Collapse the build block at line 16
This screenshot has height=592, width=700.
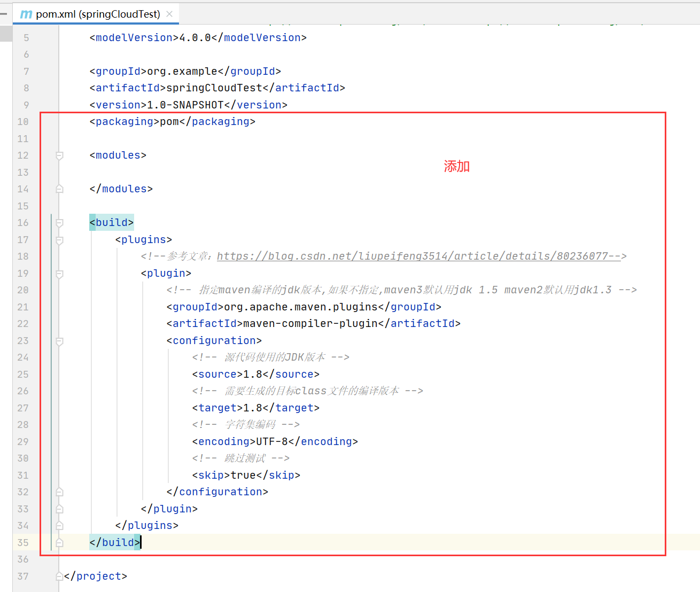[59, 223]
